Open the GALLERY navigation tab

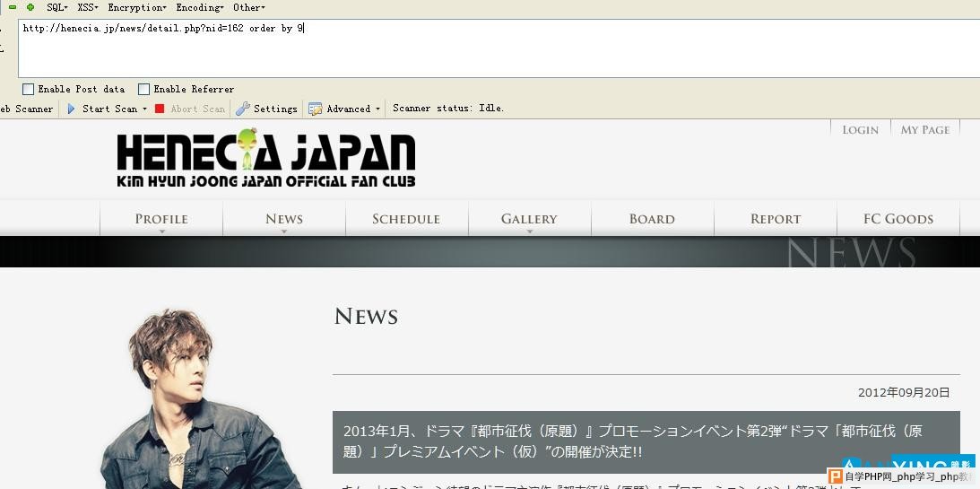pos(529,219)
